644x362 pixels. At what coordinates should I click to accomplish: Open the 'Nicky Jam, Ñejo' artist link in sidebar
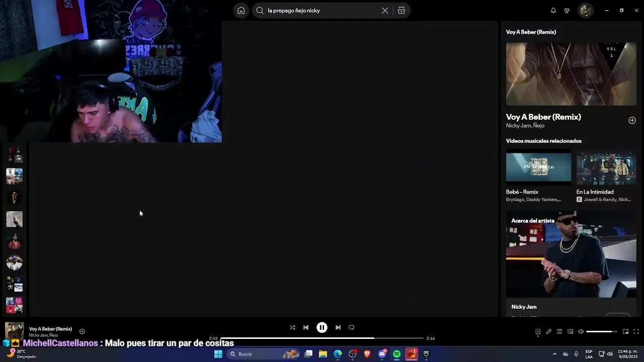[525, 126]
